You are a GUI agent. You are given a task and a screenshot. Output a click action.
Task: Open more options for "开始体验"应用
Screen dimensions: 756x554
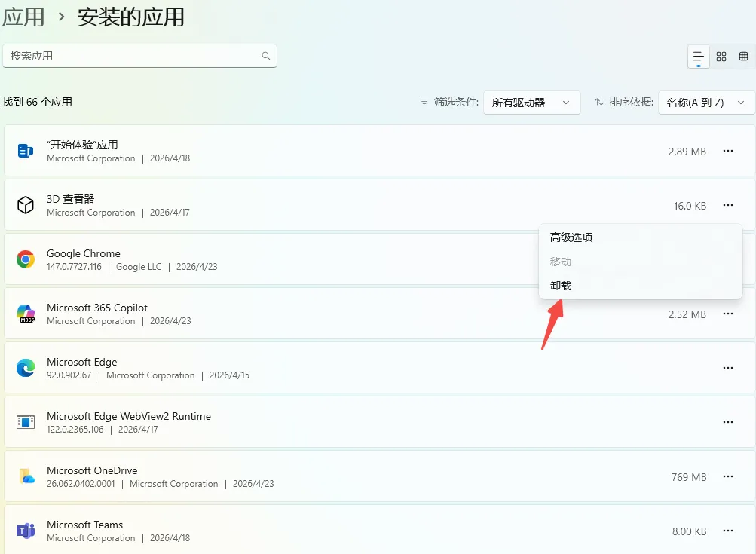728,151
